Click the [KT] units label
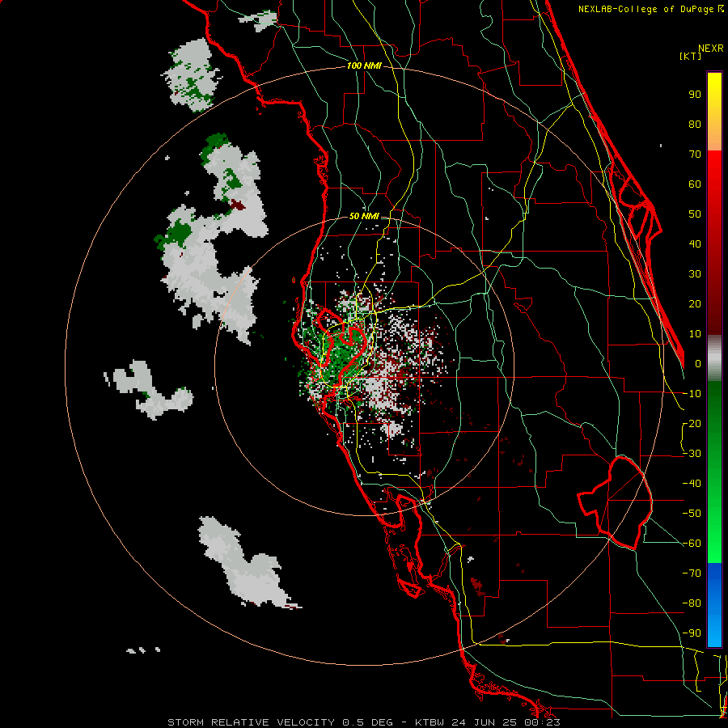Image resolution: width=728 pixels, height=728 pixels. click(x=691, y=56)
